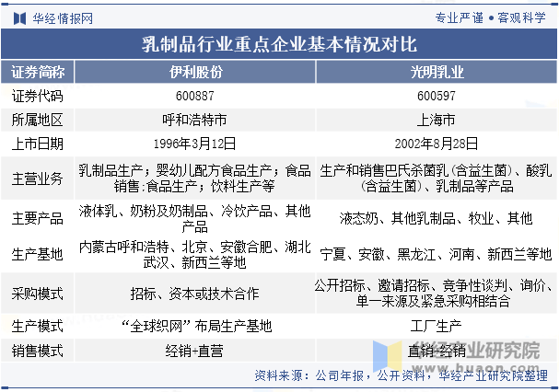Select the 招标、资本或技术合作 cell
Image resolution: width=559 pixels, height=392 pixels.
[195, 294]
